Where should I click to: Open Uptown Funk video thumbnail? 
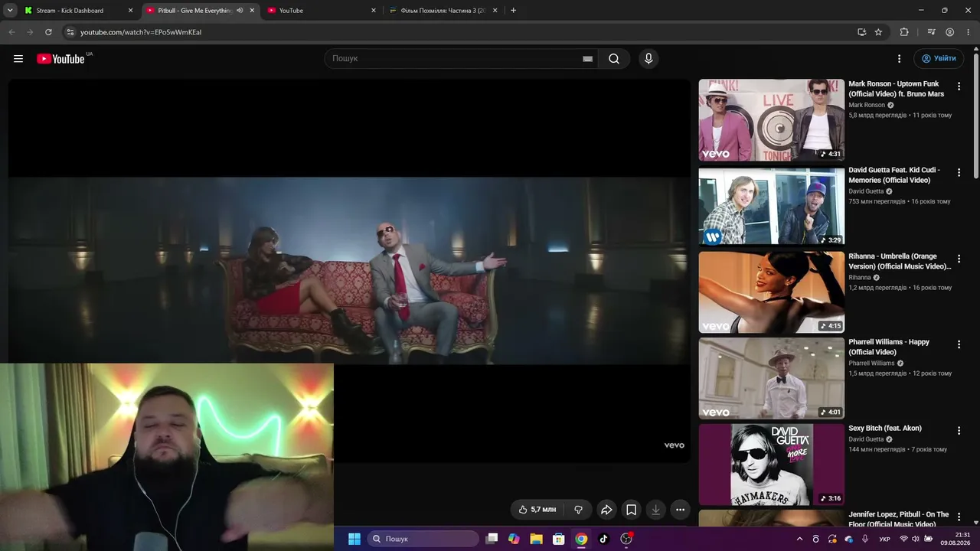[x=771, y=120]
